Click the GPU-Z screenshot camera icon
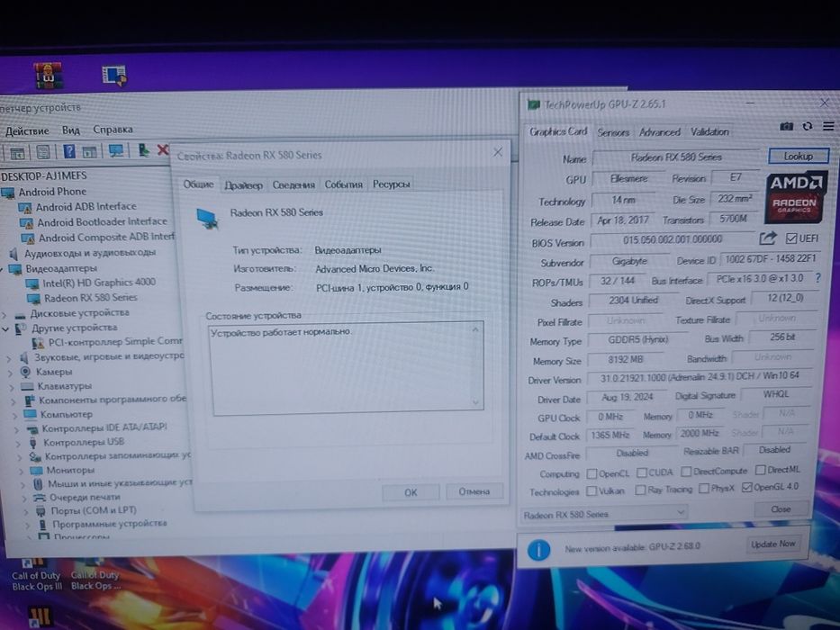 (x=786, y=126)
